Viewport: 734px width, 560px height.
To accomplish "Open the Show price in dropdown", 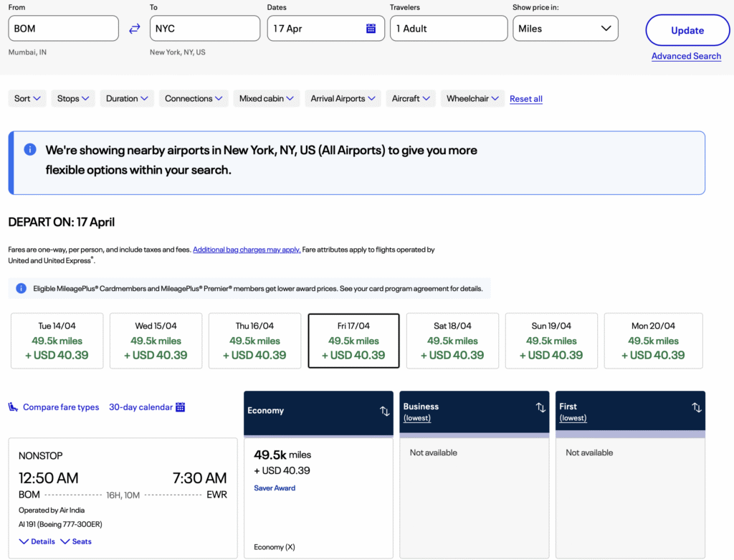I will pyautogui.click(x=565, y=28).
